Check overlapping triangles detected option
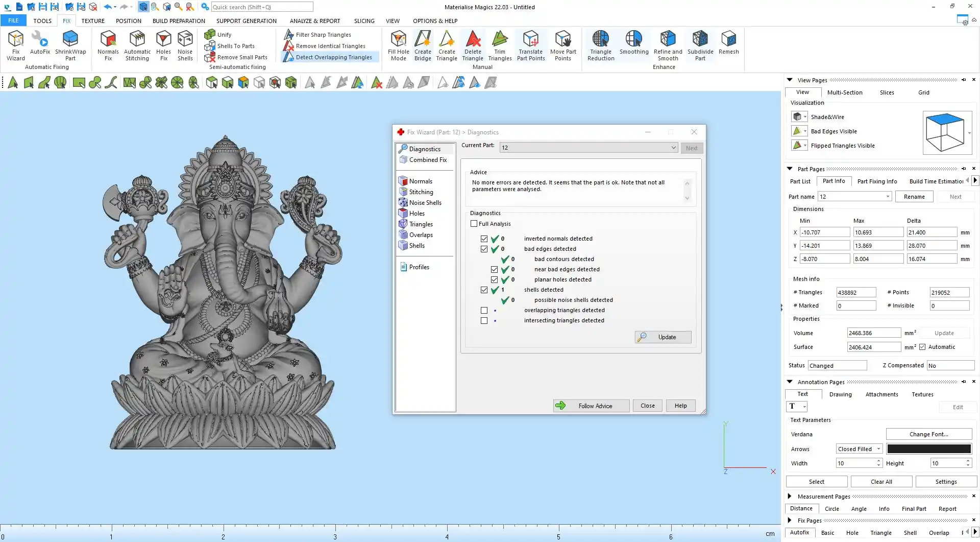This screenshot has height=542, width=980. [x=484, y=310]
